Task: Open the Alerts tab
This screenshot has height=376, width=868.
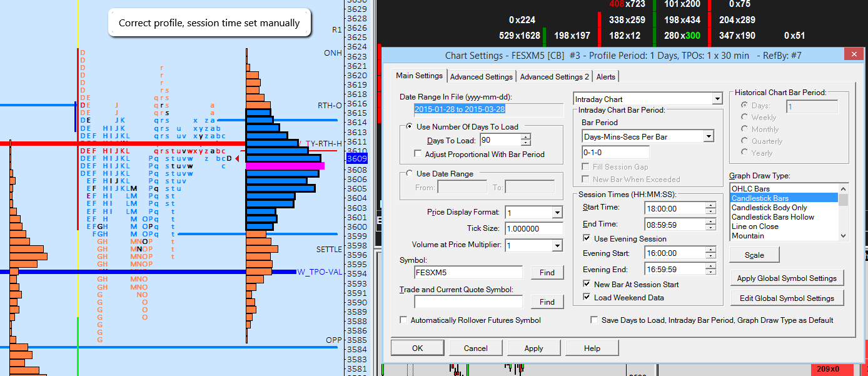Action: click(x=605, y=76)
